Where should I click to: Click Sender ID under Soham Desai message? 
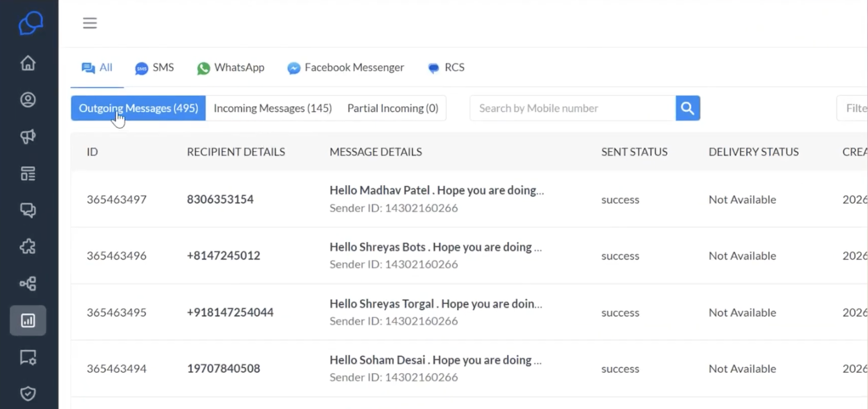394,377
